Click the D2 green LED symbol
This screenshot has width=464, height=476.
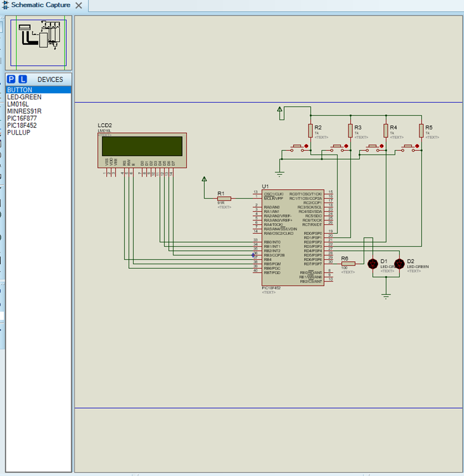[x=399, y=264]
